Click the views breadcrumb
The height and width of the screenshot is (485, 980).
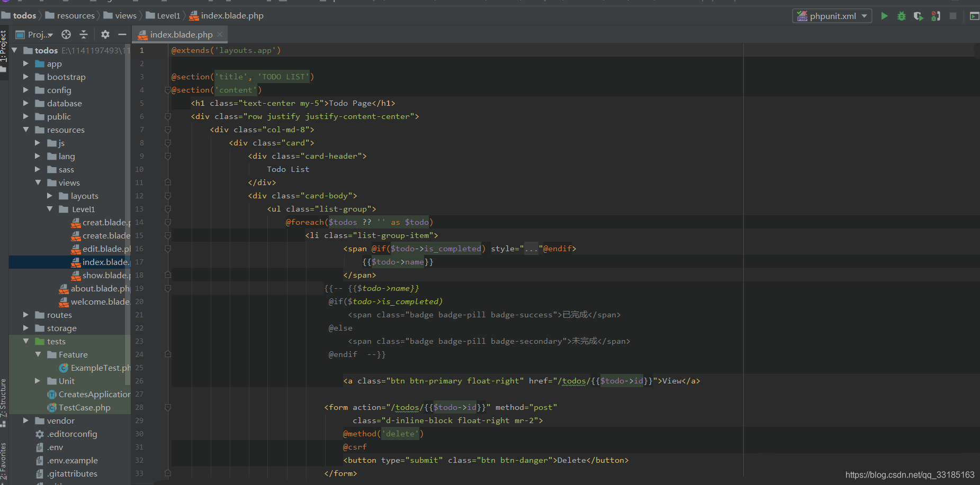120,15
